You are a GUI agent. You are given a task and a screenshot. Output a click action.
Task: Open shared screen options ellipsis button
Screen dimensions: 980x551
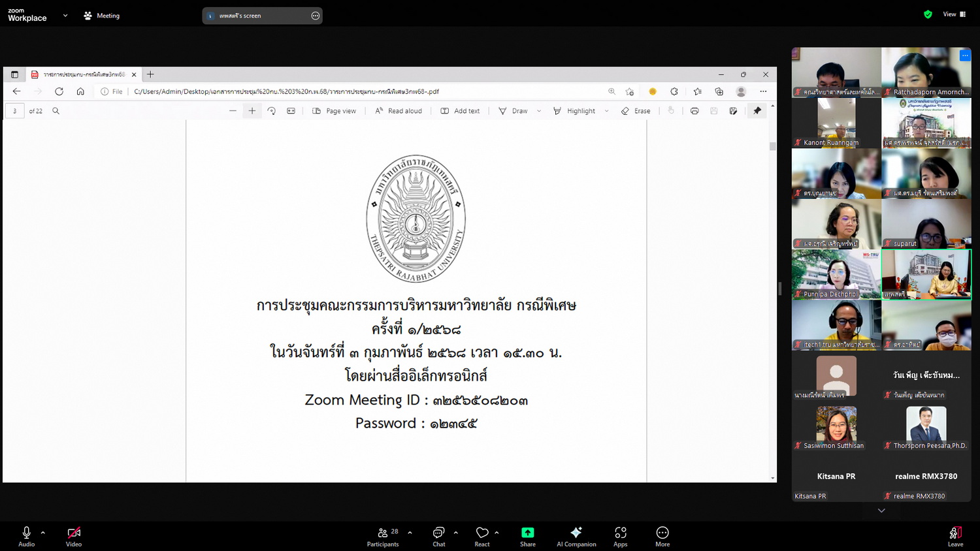pos(316,16)
